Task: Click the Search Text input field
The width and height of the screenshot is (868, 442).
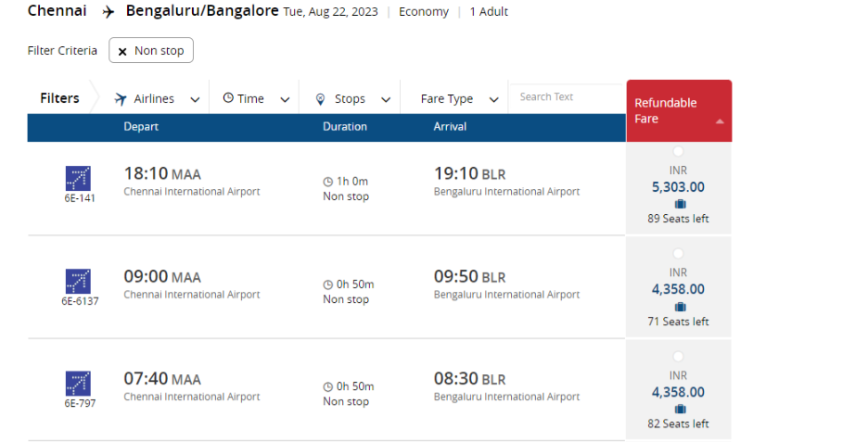Action: coord(567,96)
